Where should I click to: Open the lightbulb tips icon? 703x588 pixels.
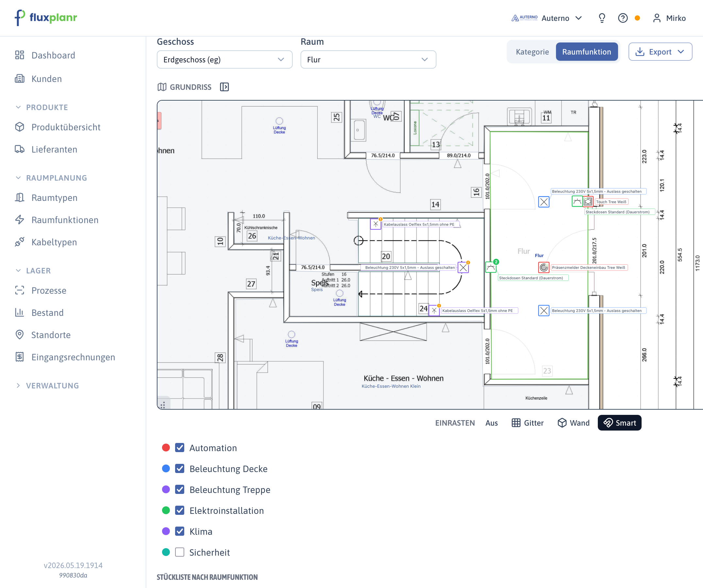[601, 18]
